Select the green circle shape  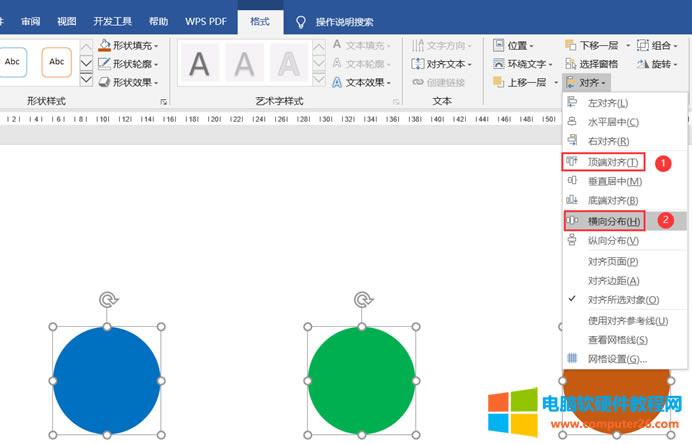[361, 380]
